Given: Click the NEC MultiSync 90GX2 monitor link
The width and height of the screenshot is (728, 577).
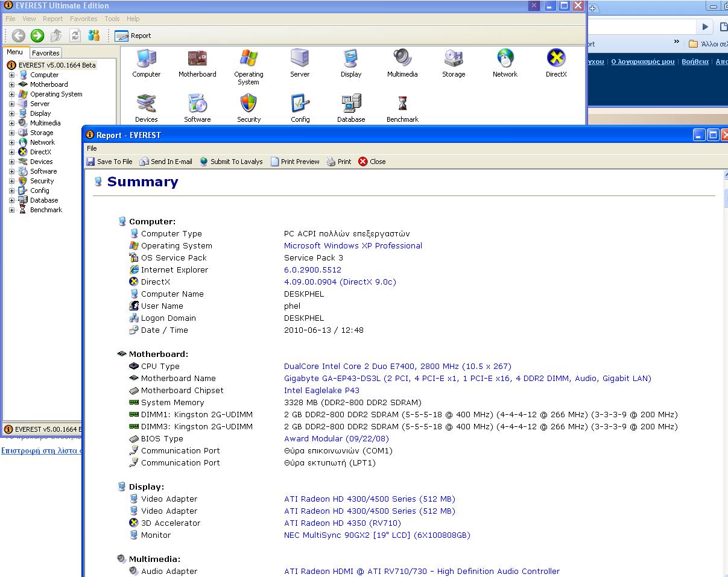Looking at the screenshot, I should click(x=377, y=535).
